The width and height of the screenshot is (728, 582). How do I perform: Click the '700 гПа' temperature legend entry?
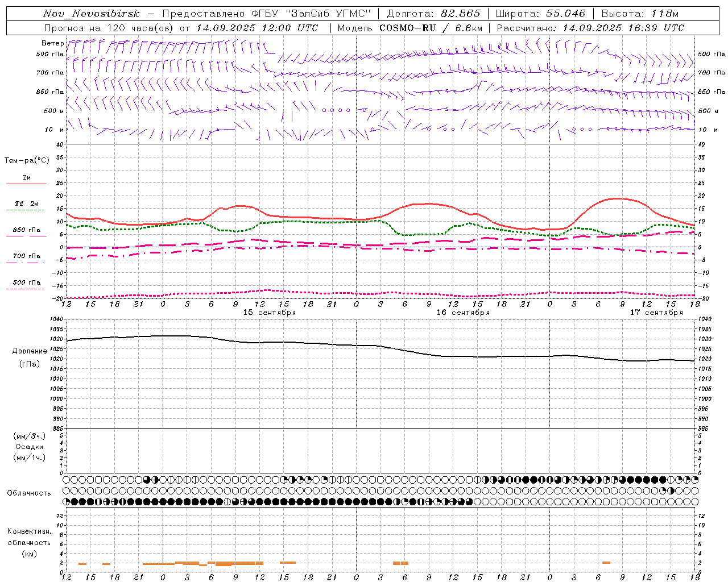[x=27, y=256]
